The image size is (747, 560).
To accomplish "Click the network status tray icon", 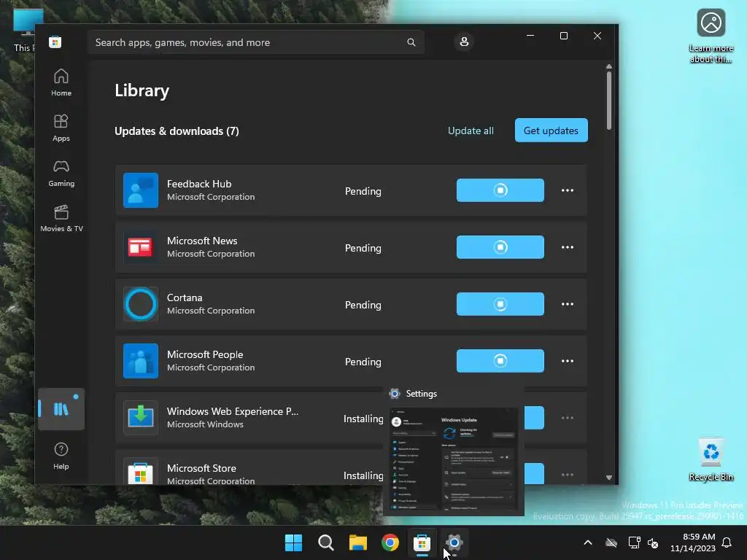I will [x=634, y=542].
